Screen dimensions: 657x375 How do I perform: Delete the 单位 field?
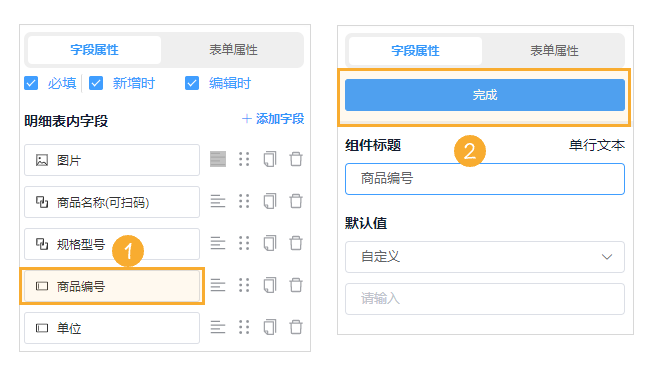click(x=296, y=327)
